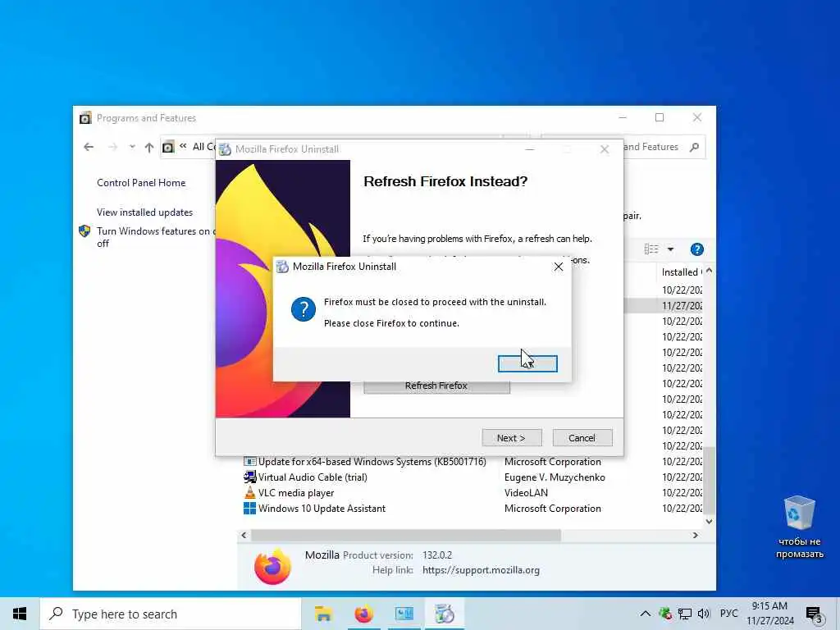Image resolution: width=840 pixels, height=630 pixels.
Task: Open Control Panel Home link
Action: 141,183
